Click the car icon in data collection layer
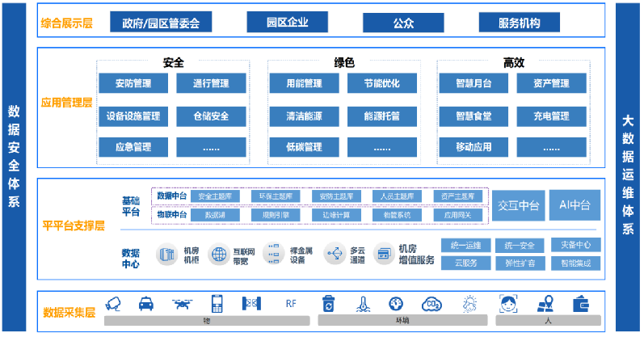Image resolution: width=644 pixels, height=337 pixels. pos(148,304)
